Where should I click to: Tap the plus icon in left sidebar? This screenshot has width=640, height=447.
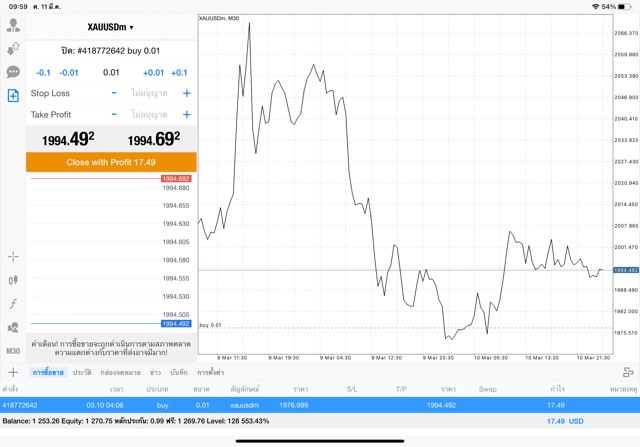click(x=13, y=372)
